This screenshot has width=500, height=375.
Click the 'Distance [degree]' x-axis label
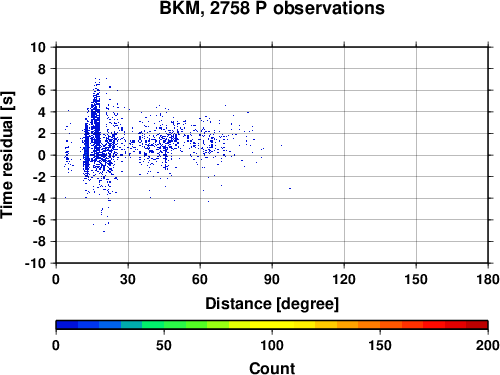(272, 304)
